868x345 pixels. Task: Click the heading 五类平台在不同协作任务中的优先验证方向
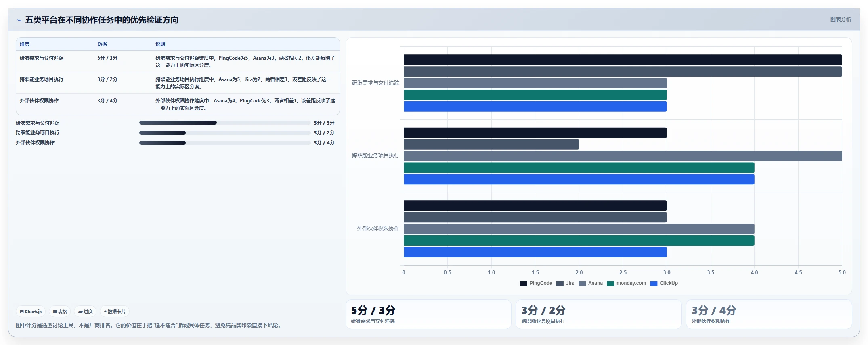pyautogui.click(x=102, y=20)
